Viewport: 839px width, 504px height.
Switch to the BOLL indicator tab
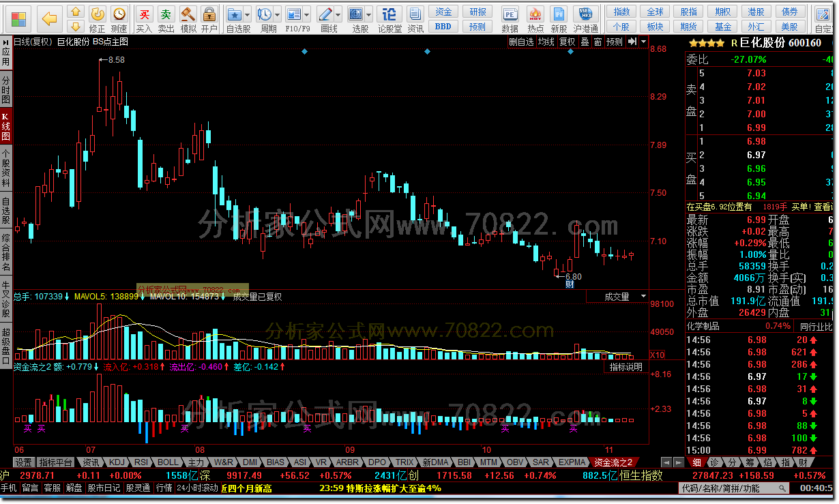click(168, 462)
